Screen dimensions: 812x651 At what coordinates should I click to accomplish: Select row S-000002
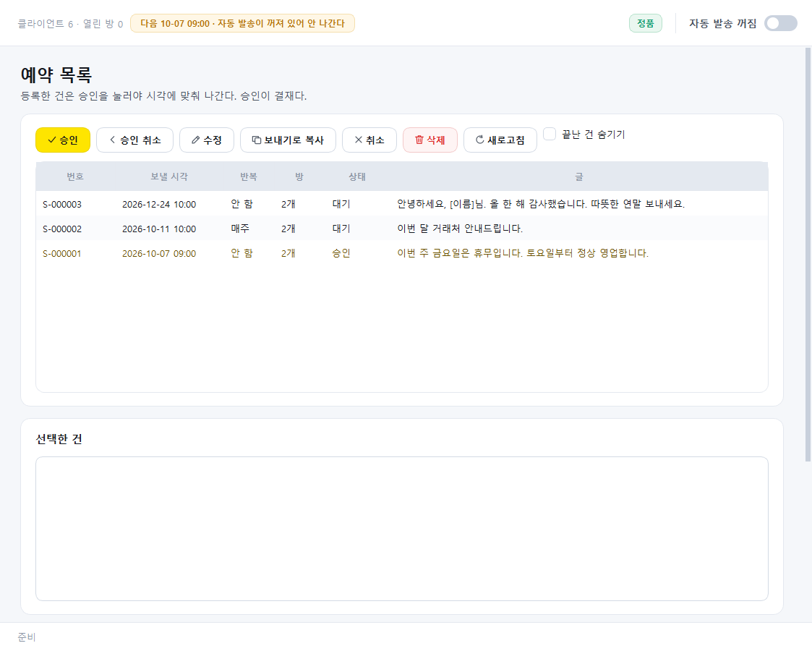tap(402, 229)
